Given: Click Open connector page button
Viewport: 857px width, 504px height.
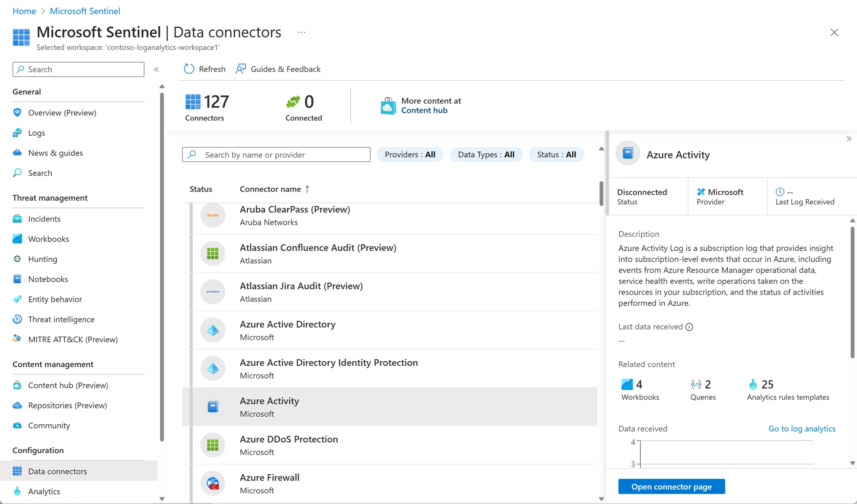Looking at the screenshot, I should [x=671, y=486].
